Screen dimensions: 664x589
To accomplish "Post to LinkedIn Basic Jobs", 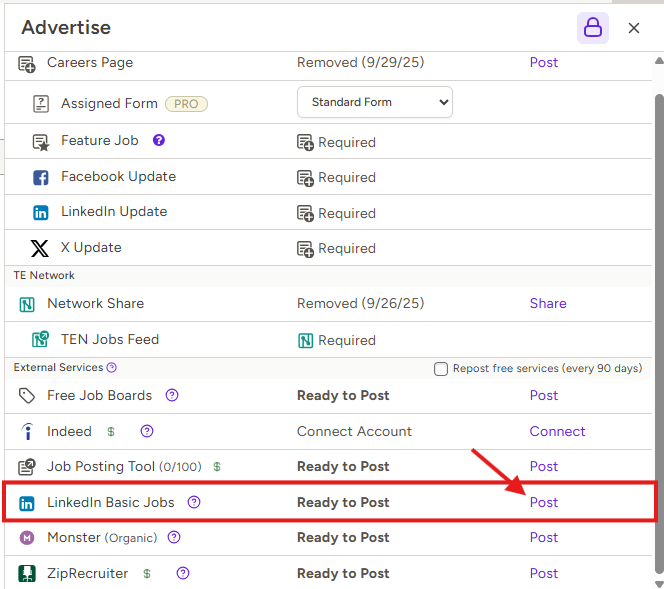I will point(544,502).
